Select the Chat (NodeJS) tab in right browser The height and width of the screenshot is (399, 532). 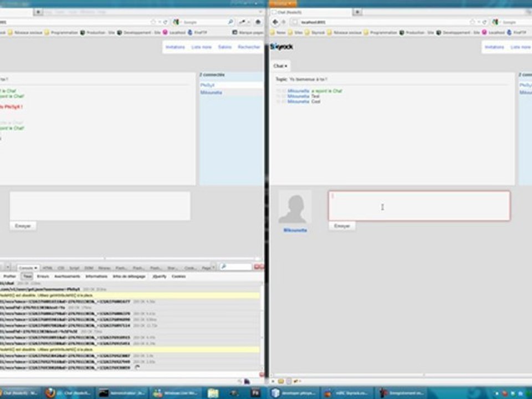click(311, 12)
